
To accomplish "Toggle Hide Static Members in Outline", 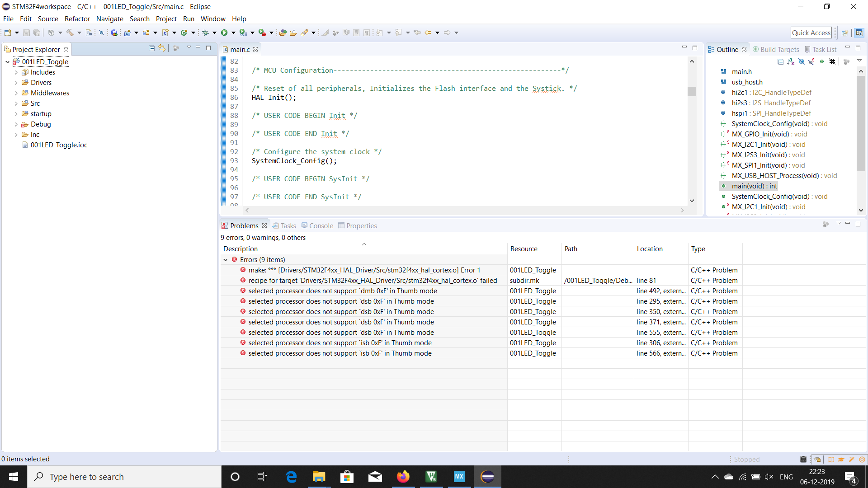I will point(811,61).
